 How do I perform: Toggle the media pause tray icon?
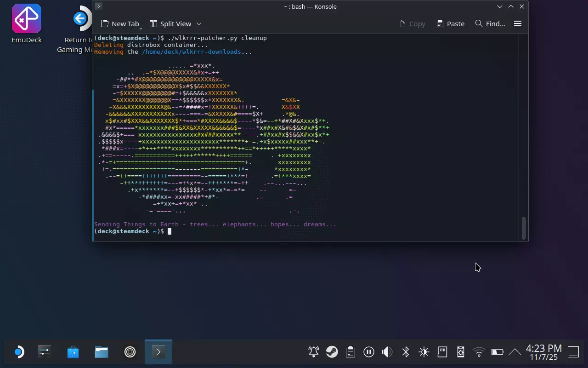(368, 352)
